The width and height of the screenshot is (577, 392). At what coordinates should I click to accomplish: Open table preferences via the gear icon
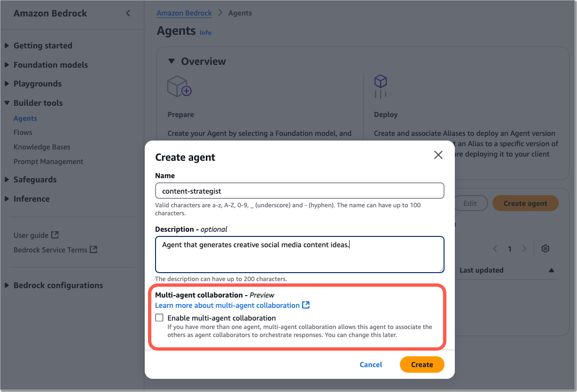(545, 248)
